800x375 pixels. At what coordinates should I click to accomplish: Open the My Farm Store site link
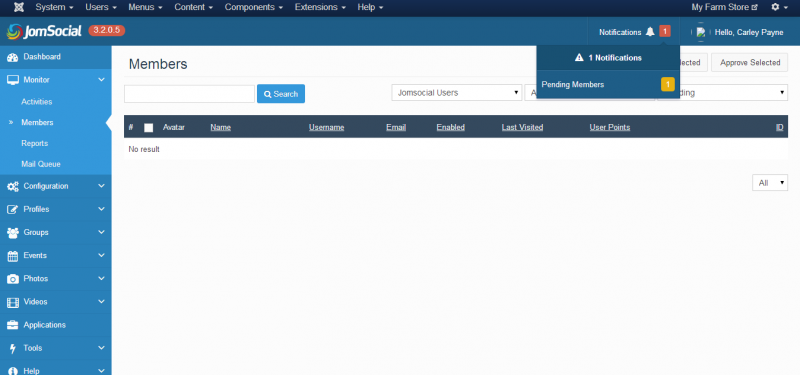click(724, 7)
